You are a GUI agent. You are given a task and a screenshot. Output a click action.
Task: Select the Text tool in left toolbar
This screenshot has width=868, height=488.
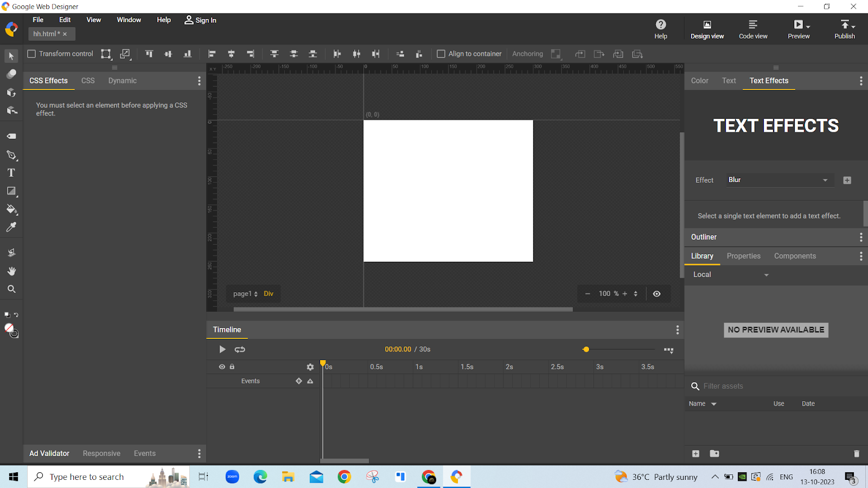(11, 173)
